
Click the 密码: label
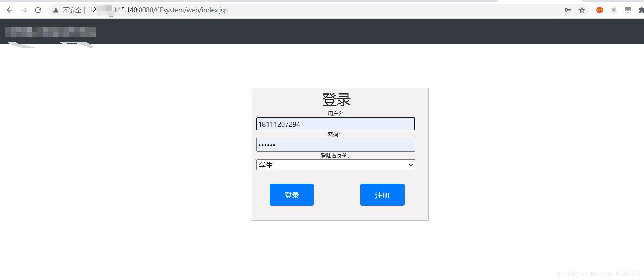(334, 134)
